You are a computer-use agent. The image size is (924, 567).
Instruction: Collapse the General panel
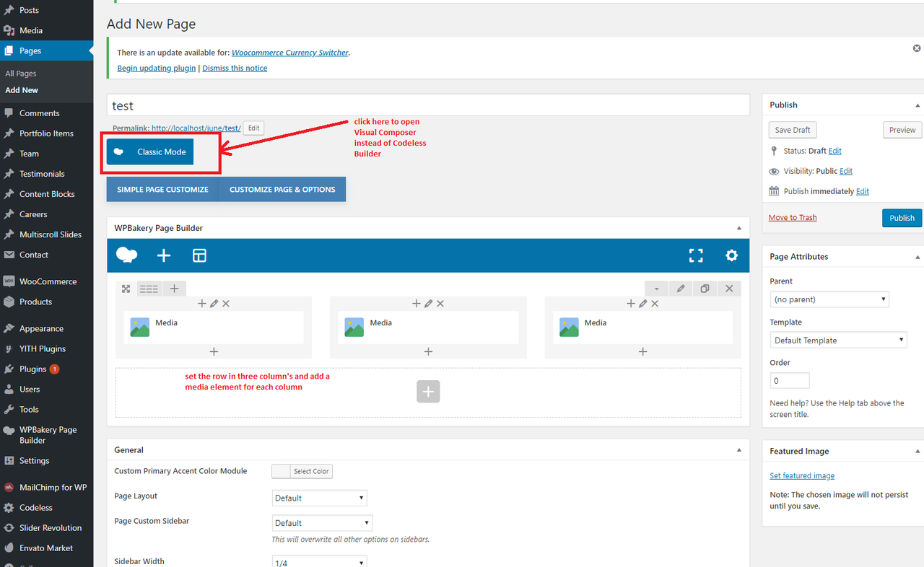tap(738, 450)
